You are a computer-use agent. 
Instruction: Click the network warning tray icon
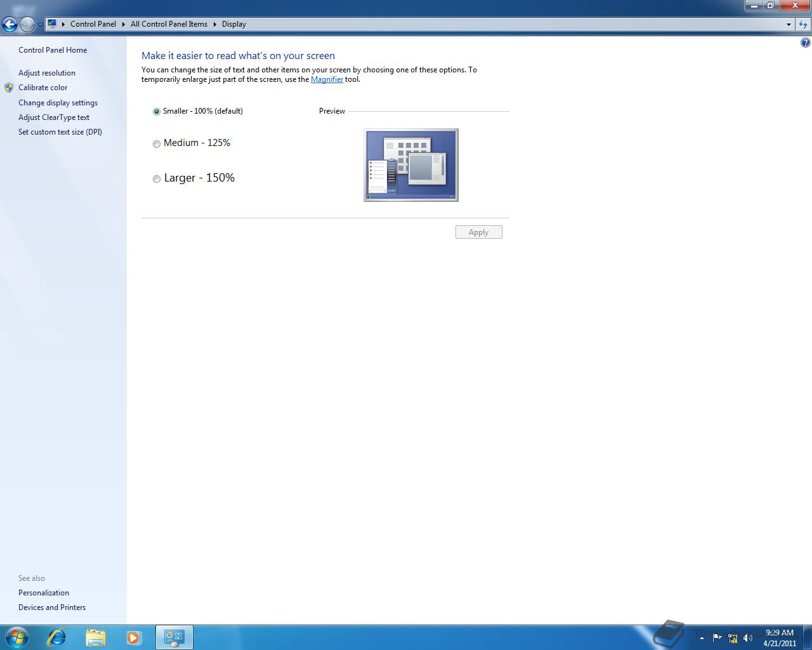click(x=733, y=638)
